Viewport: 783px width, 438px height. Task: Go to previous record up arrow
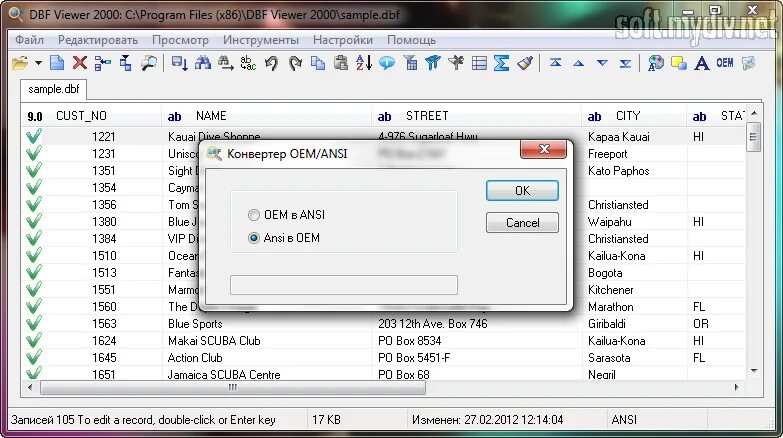(x=578, y=63)
